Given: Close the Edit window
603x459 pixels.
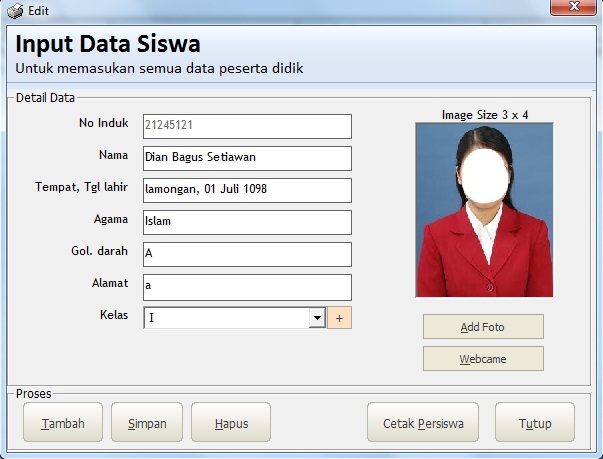Looking at the screenshot, I should click(x=573, y=7).
